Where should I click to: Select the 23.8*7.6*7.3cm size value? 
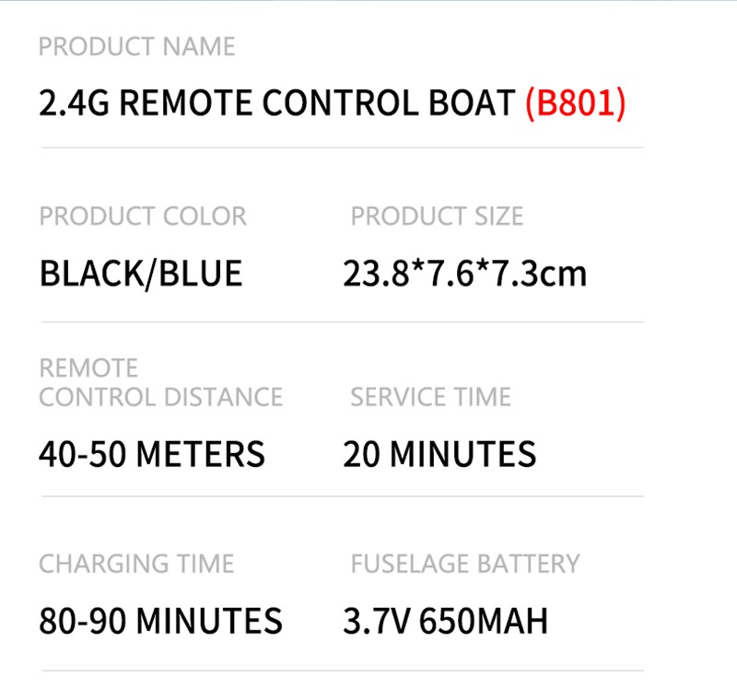[464, 274]
